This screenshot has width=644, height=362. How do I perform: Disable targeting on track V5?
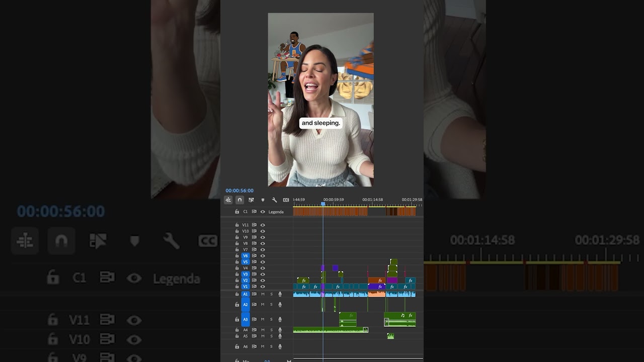click(246, 262)
